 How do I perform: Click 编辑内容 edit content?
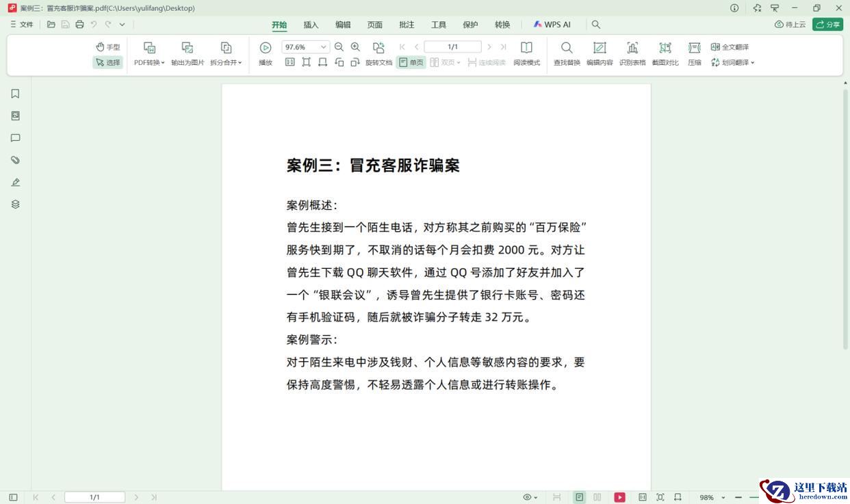click(600, 55)
